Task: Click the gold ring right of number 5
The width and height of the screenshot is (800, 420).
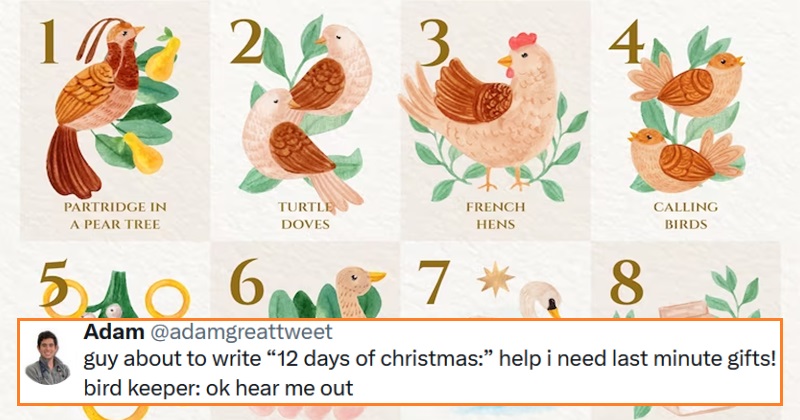Action: point(167,299)
